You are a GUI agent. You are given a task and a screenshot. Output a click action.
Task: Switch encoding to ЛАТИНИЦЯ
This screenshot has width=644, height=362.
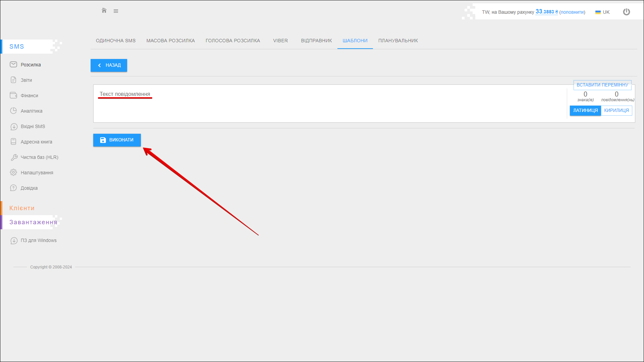click(x=585, y=110)
